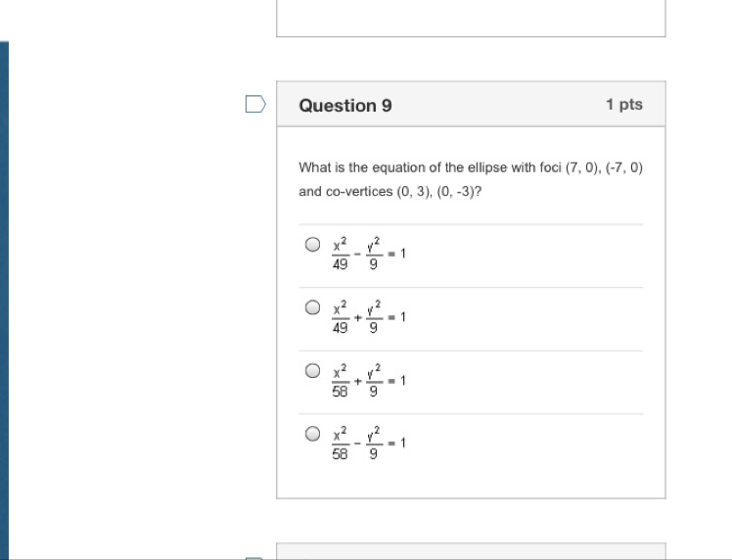Click the previous question box above

coord(470,18)
